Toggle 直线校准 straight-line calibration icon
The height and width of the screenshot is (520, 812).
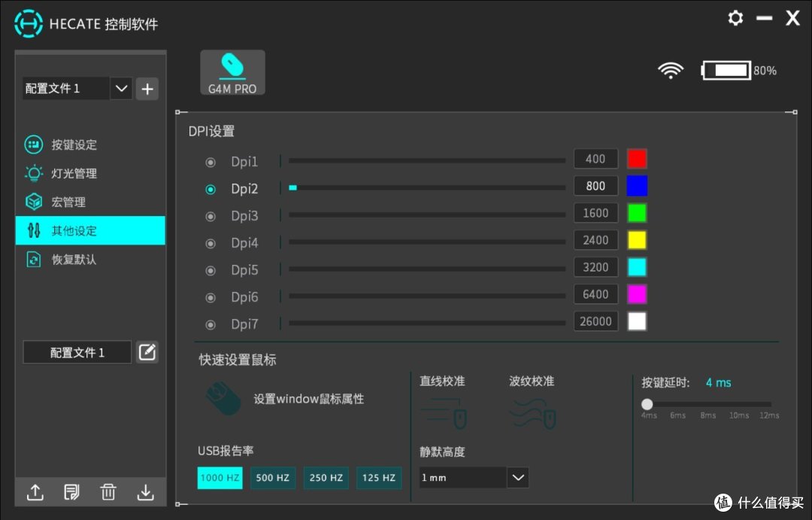444,413
